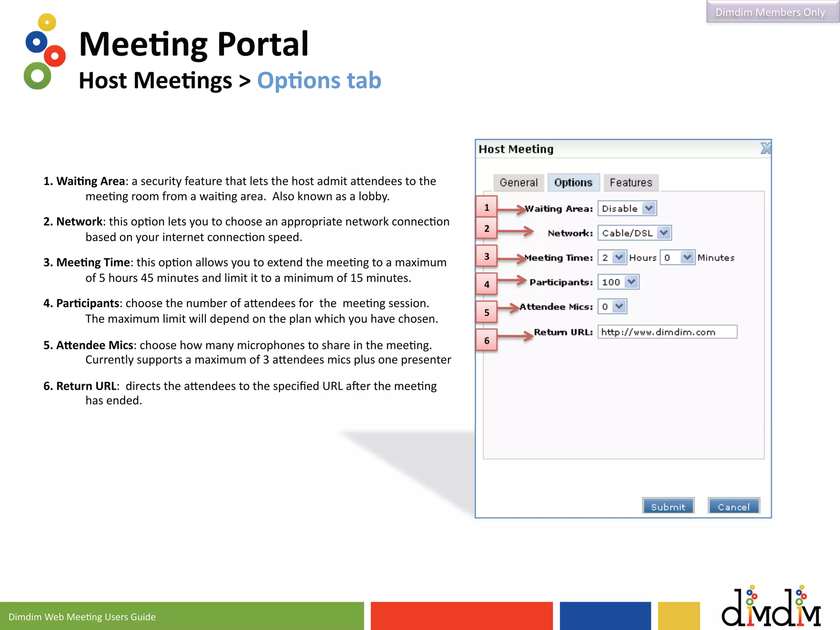840x630 pixels.
Task: Click the Return URL input field
Action: (667, 332)
